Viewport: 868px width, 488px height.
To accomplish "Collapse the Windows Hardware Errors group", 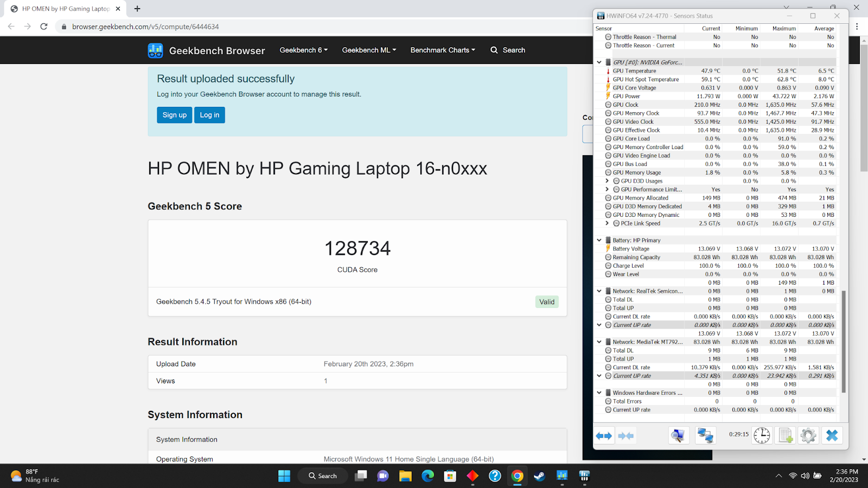I will 599,393.
